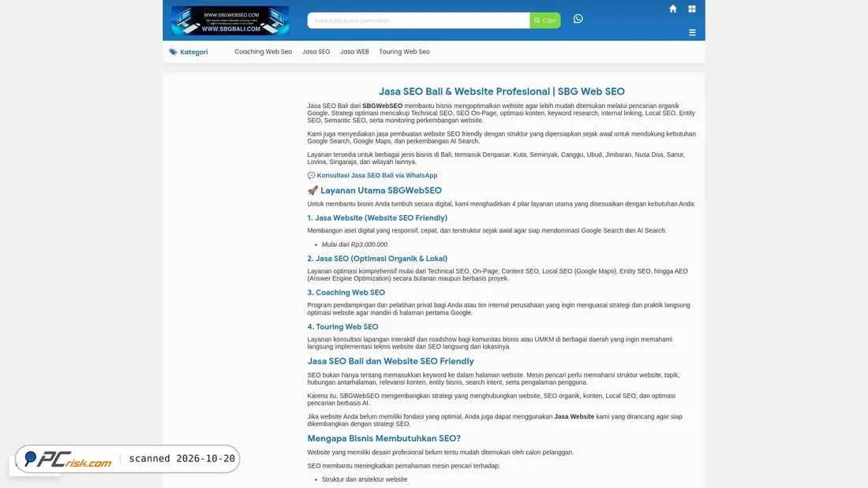Click bullet Struktur dan arsitektur website

point(365,479)
